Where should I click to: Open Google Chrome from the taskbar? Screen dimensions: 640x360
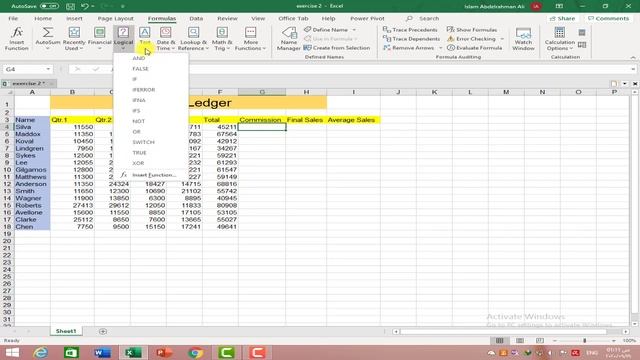click(x=196, y=353)
